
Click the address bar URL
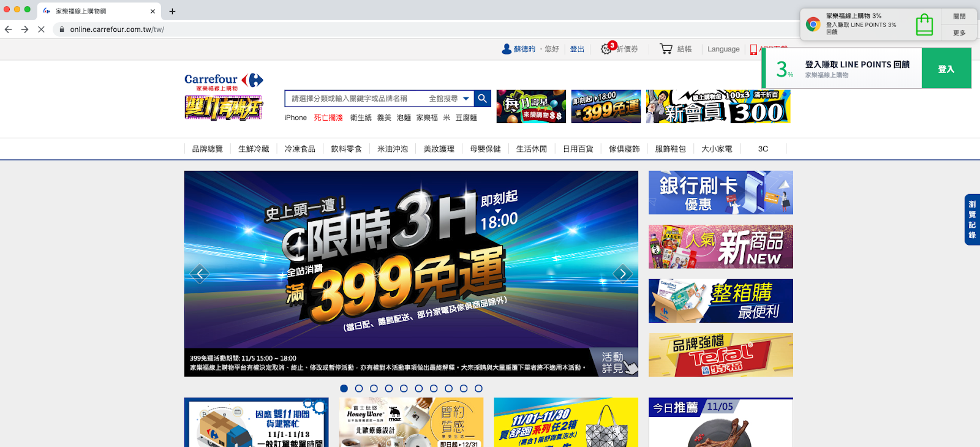pyautogui.click(x=117, y=29)
